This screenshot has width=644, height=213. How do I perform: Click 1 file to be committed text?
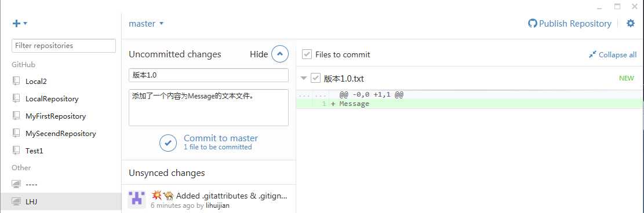[218, 147]
